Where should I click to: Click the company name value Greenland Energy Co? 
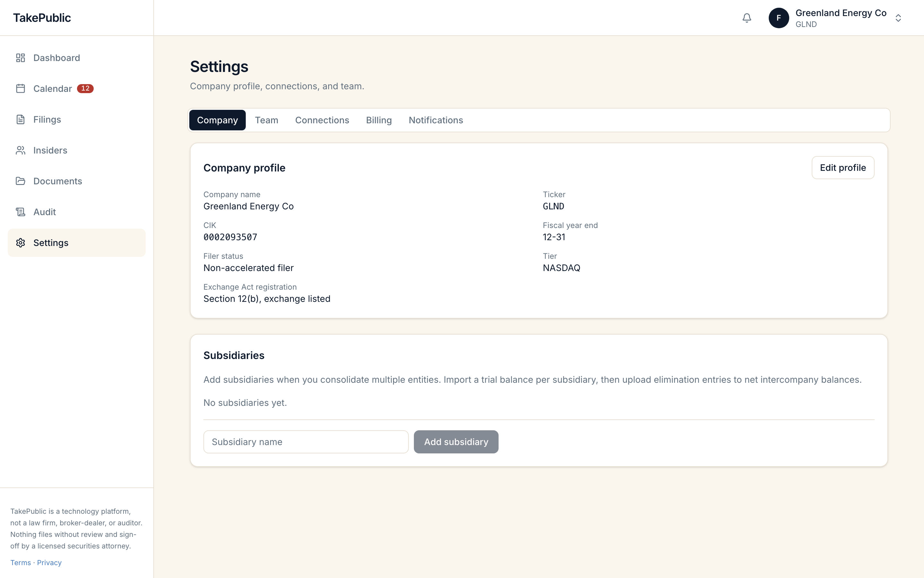(x=249, y=206)
